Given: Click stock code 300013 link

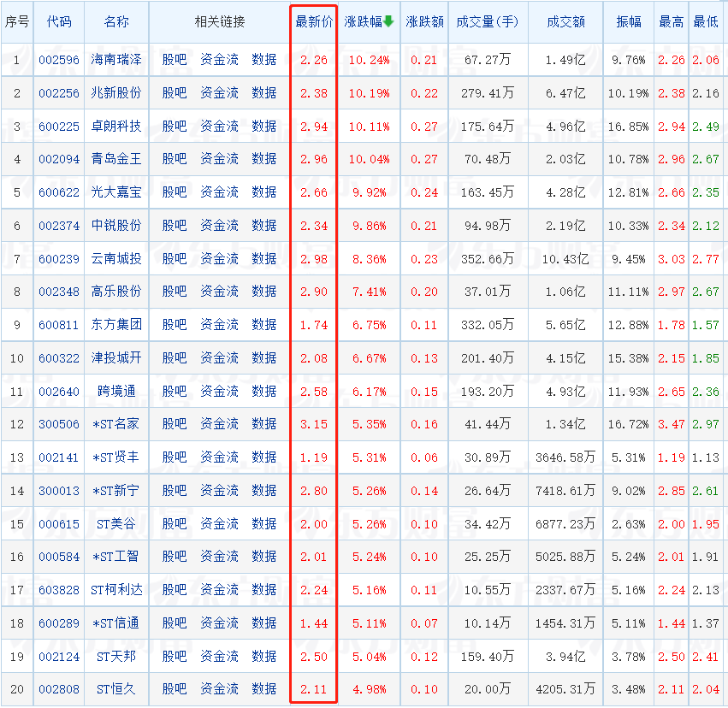Looking at the screenshot, I should 59,491.
